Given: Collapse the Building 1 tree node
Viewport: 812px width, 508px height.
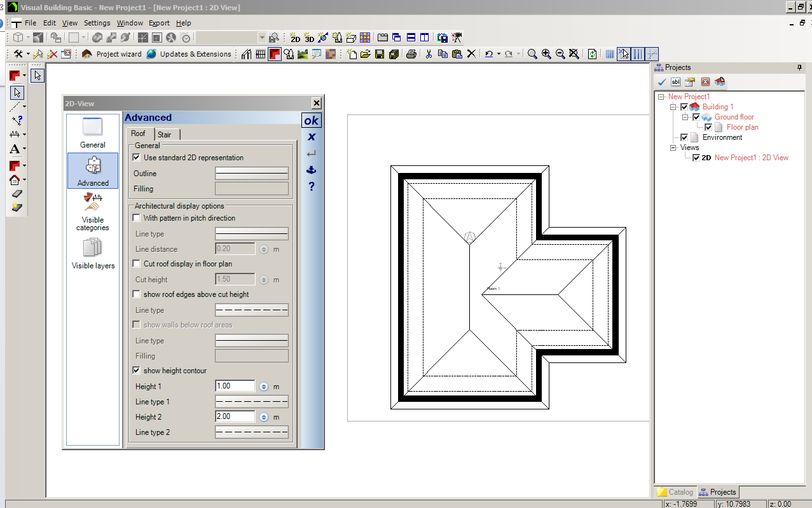Looking at the screenshot, I should 673,107.
